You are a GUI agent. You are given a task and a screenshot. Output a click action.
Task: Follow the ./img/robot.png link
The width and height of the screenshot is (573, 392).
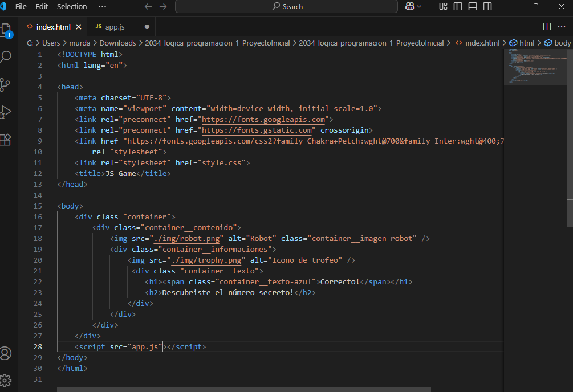pos(187,239)
